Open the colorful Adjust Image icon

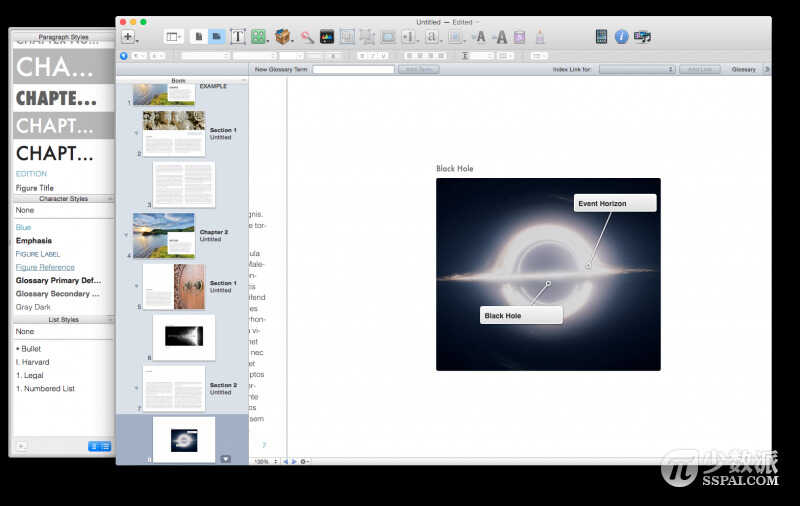tap(327, 37)
